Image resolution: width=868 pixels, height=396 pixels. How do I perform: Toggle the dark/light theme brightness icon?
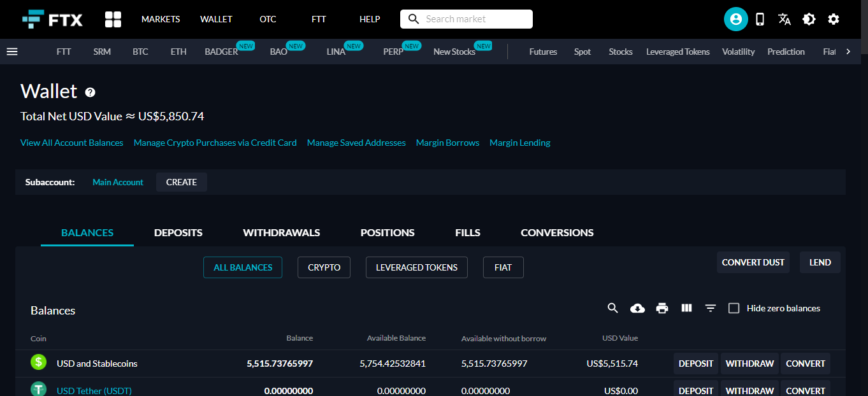click(809, 19)
